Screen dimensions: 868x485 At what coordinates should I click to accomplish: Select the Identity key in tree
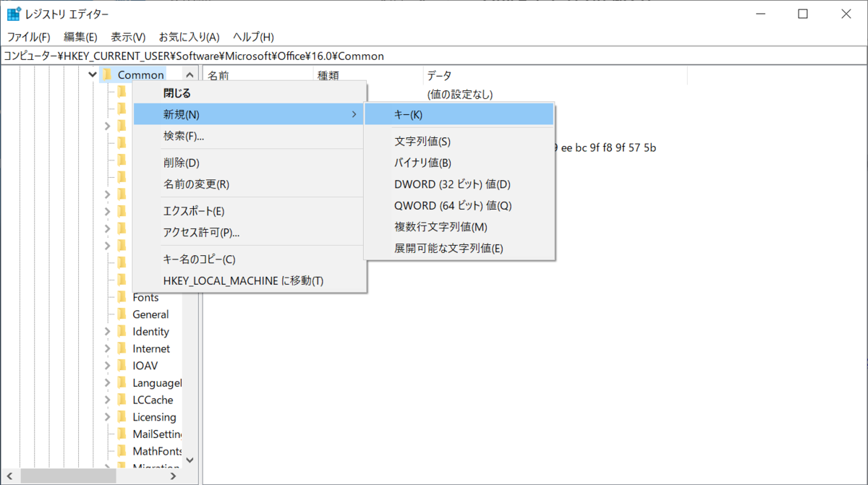(x=150, y=332)
